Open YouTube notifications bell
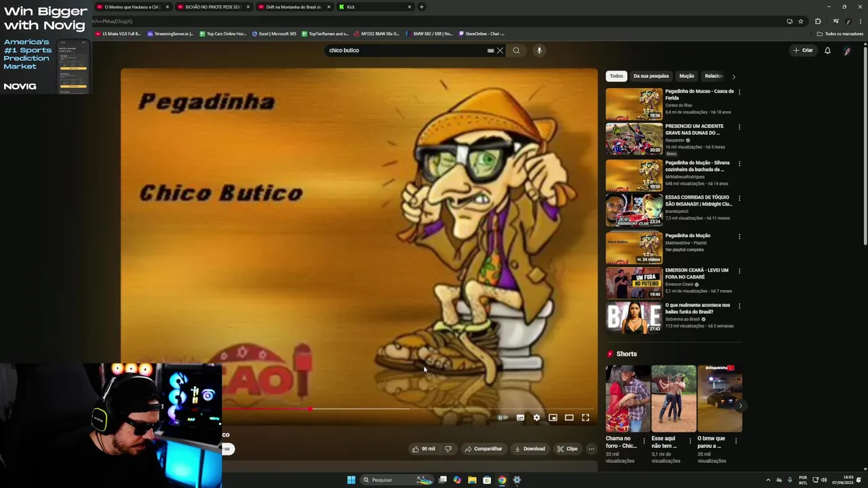868x488 pixels. [x=827, y=50]
